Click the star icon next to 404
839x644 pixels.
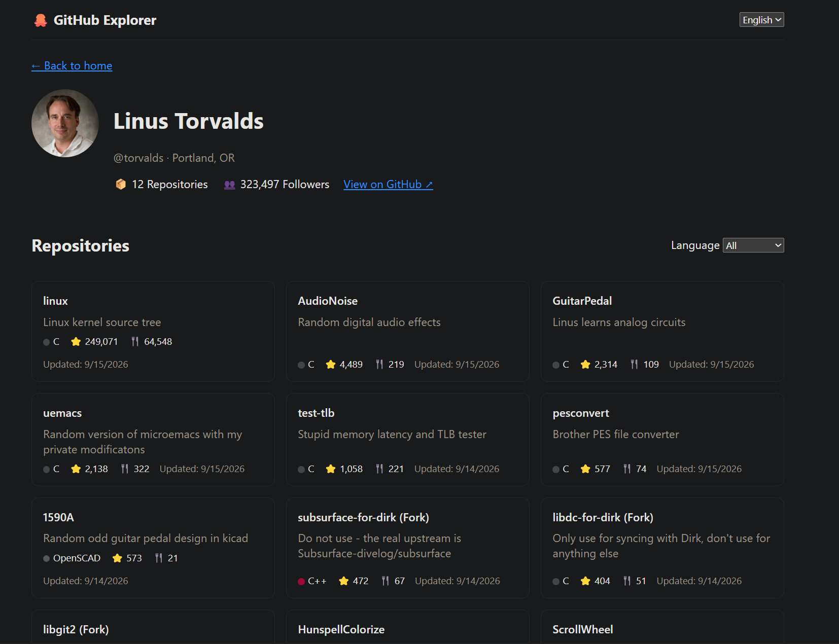[x=585, y=581]
